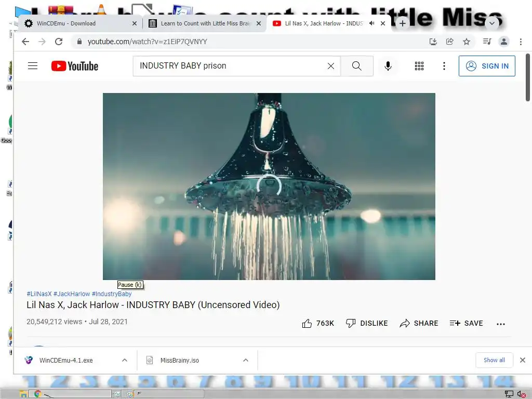Search with your voice microphone icon

pos(388,66)
